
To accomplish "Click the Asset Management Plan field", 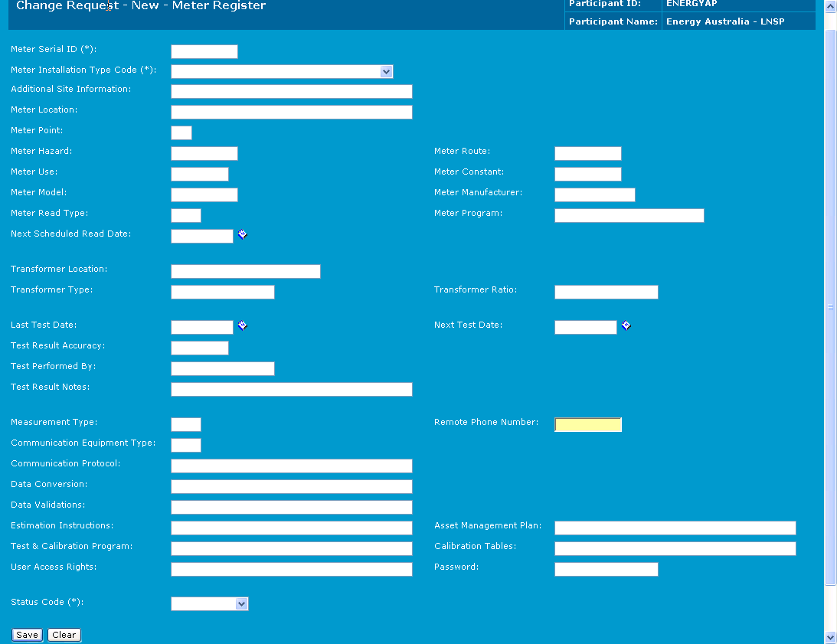I will point(675,528).
